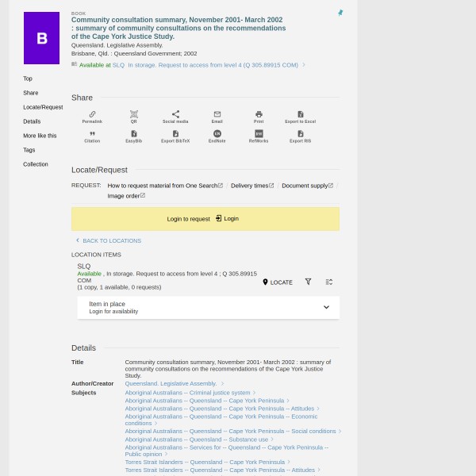Export record to EndNote
476x476 pixels.
[x=217, y=136]
